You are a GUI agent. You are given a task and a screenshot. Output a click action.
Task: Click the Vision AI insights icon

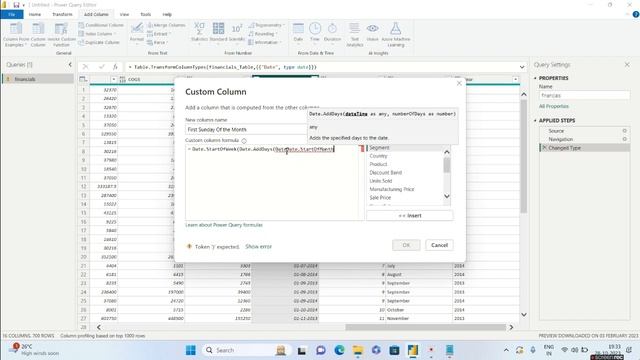click(x=372, y=32)
